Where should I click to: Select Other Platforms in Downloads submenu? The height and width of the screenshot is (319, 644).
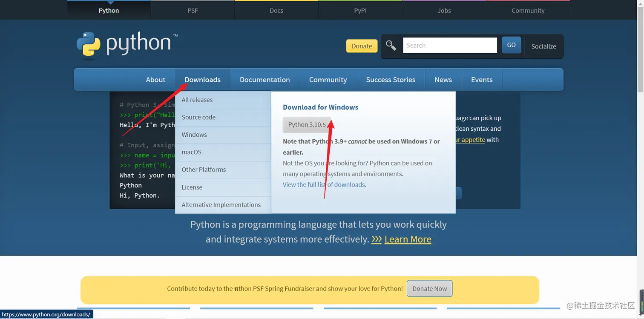tap(223, 170)
